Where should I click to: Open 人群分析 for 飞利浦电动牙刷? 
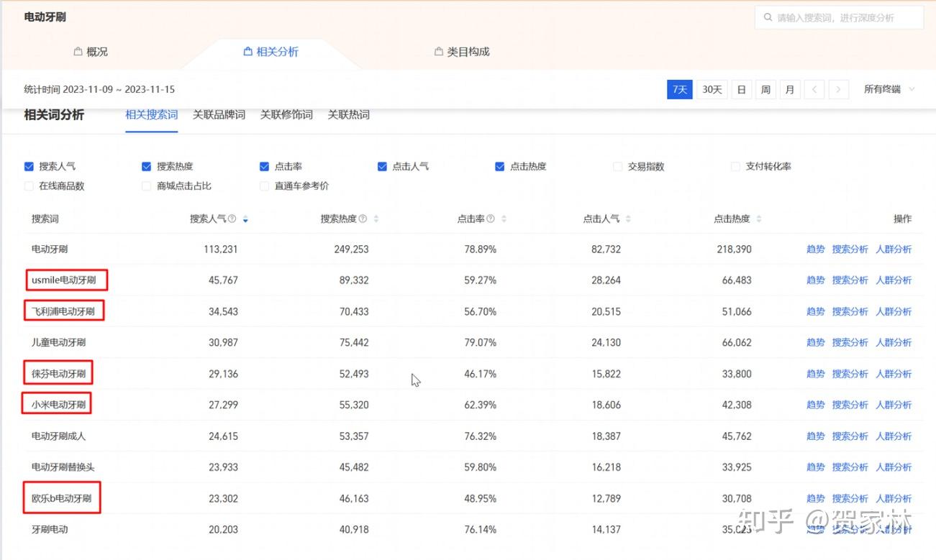[x=894, y=311]
